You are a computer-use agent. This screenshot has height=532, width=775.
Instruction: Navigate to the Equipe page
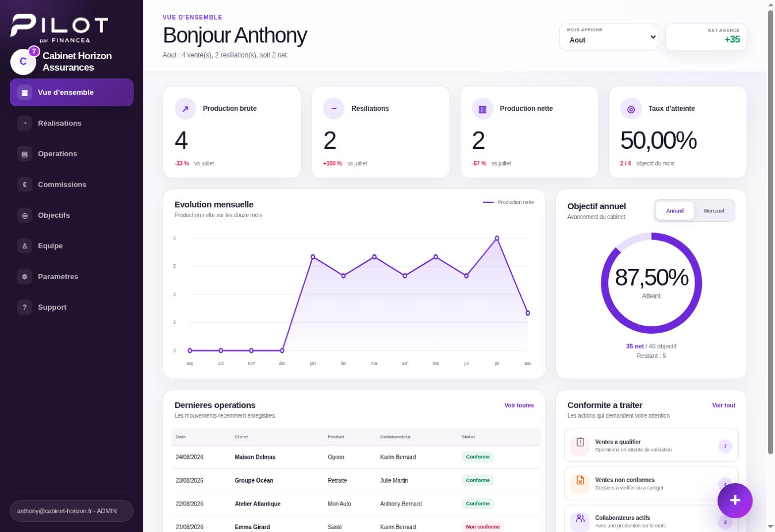point(72,246)
